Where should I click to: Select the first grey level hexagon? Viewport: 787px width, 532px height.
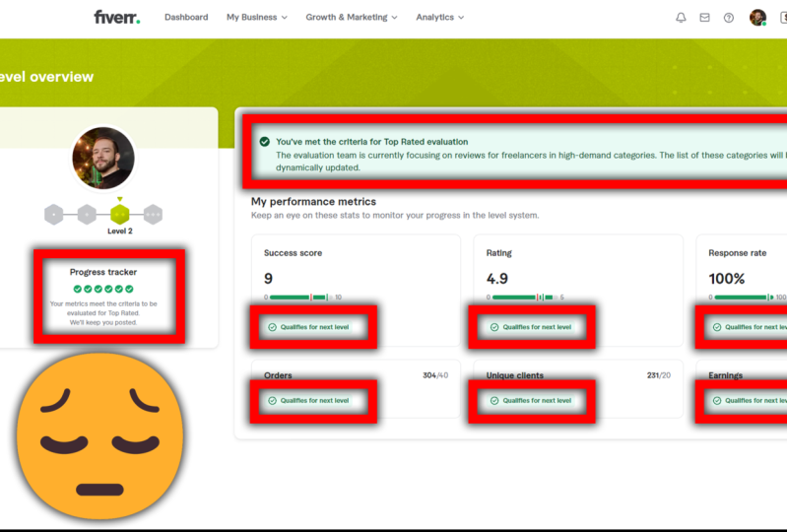click(x=54, y=215)
